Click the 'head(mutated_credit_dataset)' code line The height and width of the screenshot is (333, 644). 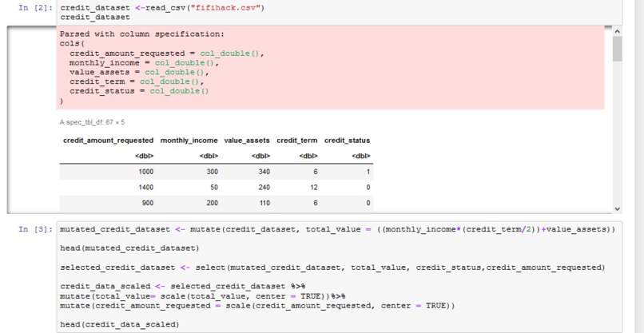tap(129, 248)
